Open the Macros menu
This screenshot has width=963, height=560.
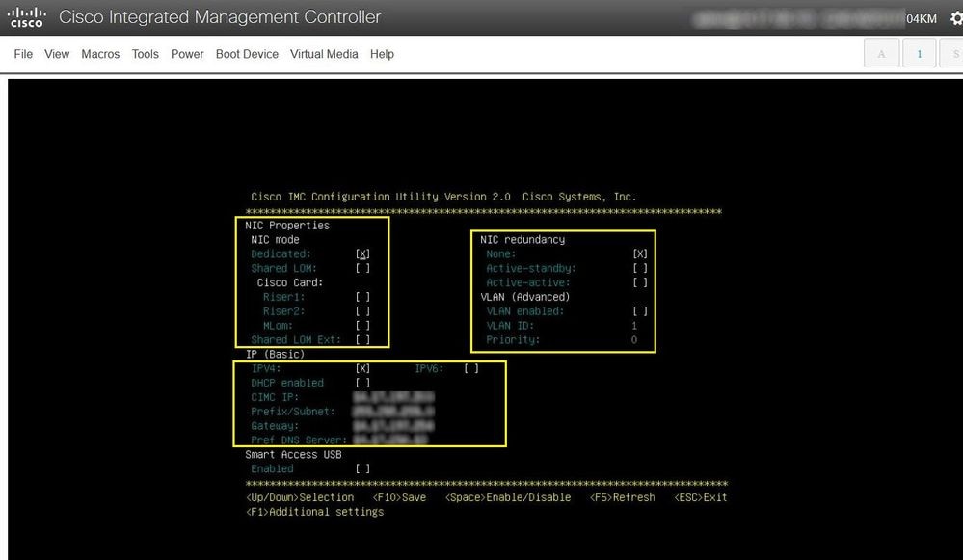pos(100,54)
